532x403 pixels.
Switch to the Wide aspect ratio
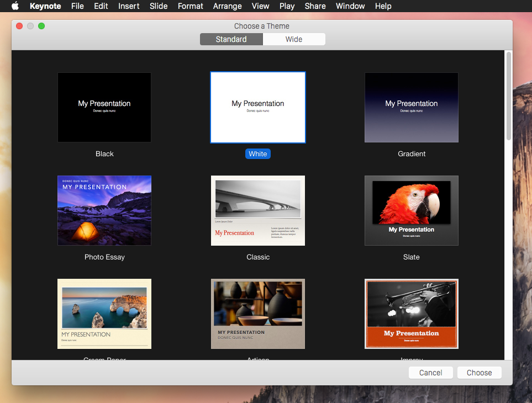(294, 39)
